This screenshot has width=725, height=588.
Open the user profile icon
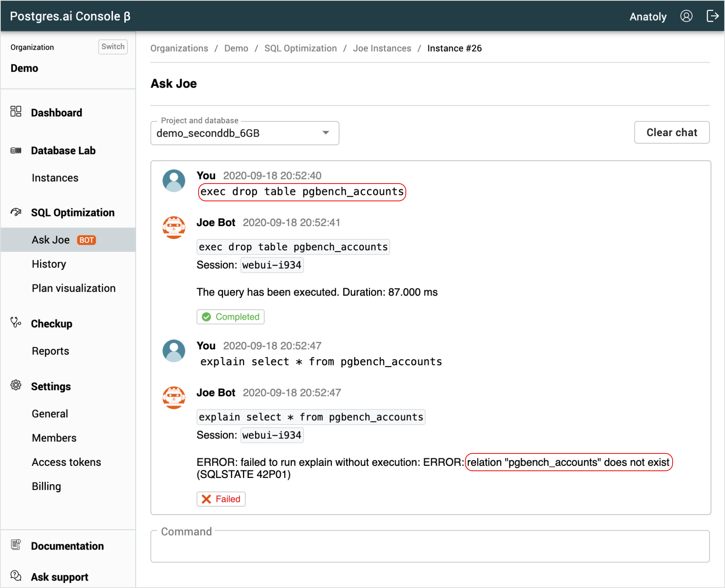[686, 16]
